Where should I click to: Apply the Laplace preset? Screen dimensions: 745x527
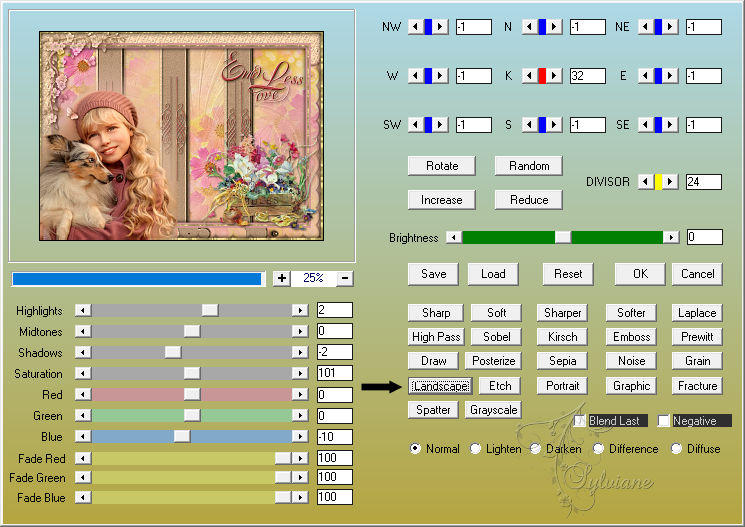tap(697, 313)
